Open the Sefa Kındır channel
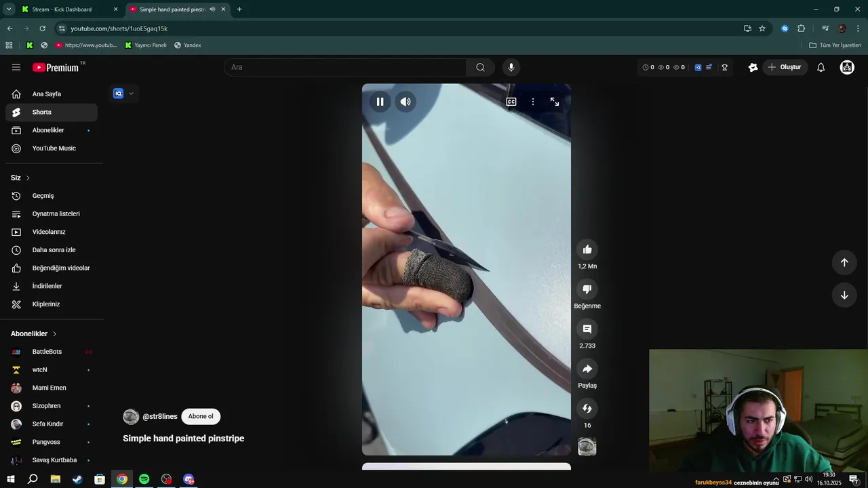 tap(52, 424)
